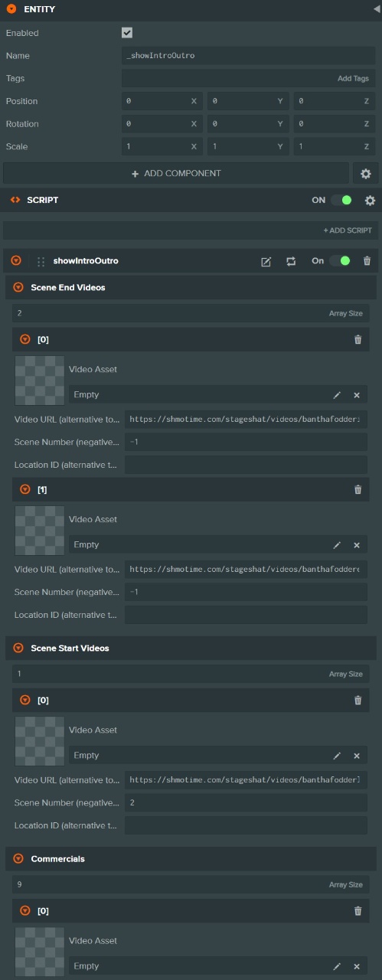Collapse the Entity panel header arrow
Image resolution: width=382 pixels, height=980 pixels.
tap(11, 9)
